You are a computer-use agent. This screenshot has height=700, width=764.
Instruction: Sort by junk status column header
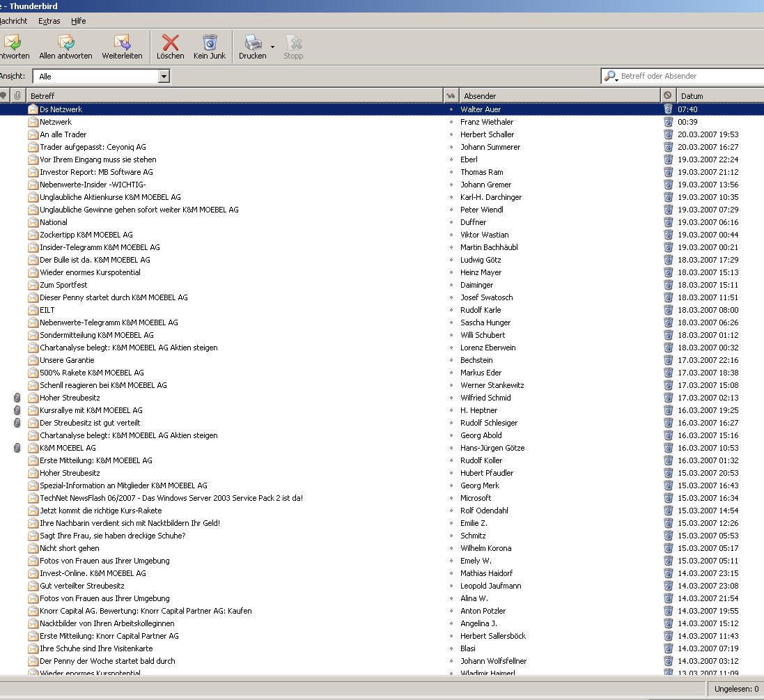click(x=667, y=96)
